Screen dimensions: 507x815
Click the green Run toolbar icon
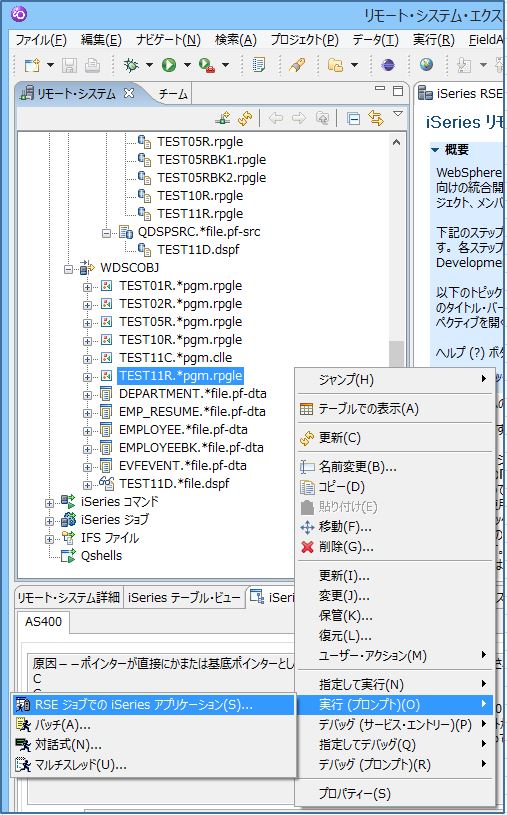pyautogui.click(x=168, y=65)
